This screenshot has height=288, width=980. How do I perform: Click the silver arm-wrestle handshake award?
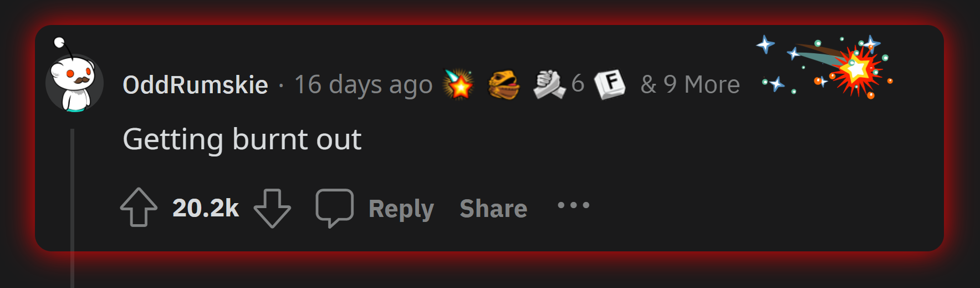click(x=549, y=84)
